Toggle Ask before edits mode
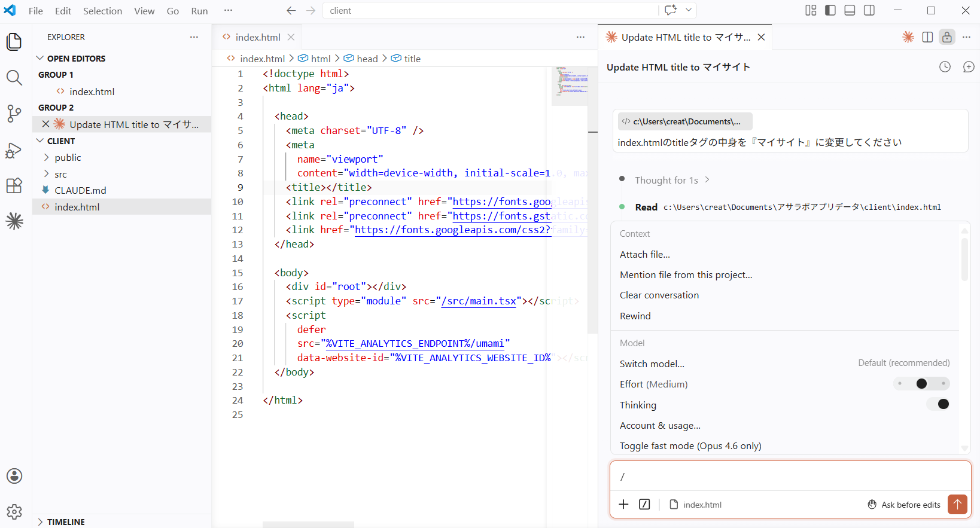Screen dimensions: 980x528 pos(904,505)
